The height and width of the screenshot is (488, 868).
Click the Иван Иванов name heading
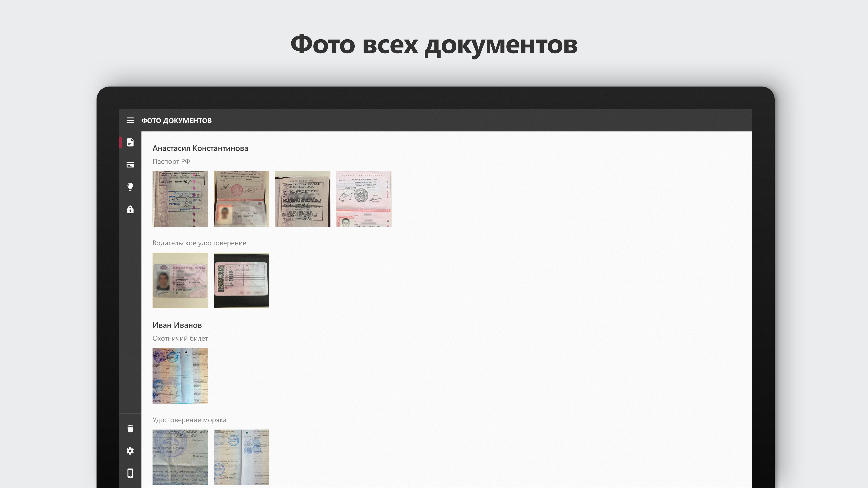[177, 325]
